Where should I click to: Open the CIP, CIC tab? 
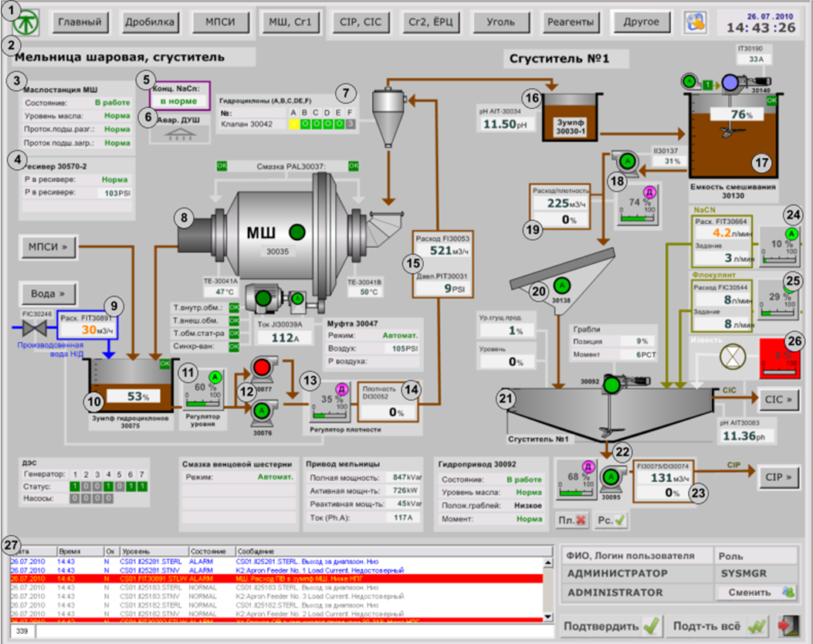pyautogui.click(x=361, y=22)
